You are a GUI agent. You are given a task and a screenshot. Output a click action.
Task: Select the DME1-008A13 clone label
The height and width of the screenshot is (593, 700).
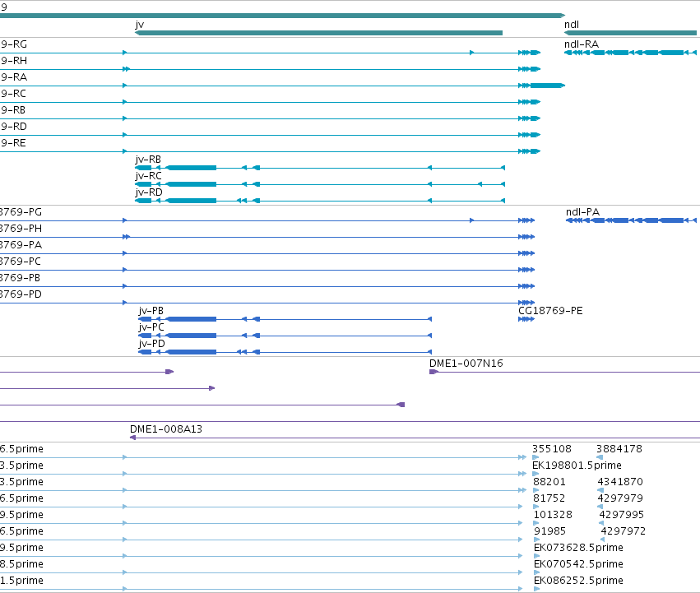pyautogui.click(x=166, y=429)
